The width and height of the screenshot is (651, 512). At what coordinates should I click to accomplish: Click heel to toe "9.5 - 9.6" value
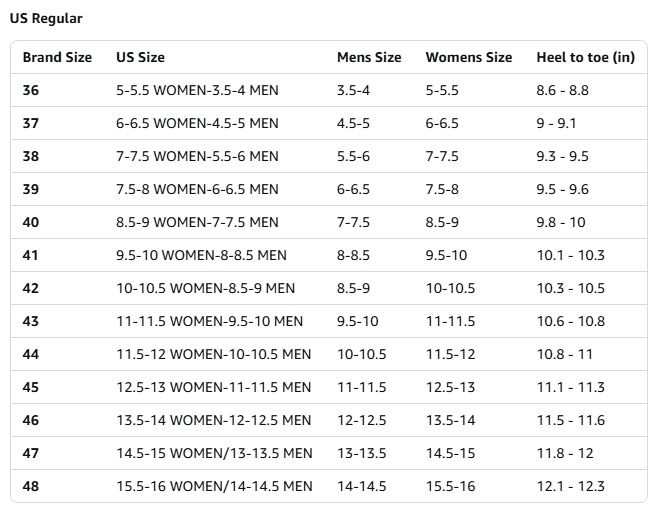point(563,189)
